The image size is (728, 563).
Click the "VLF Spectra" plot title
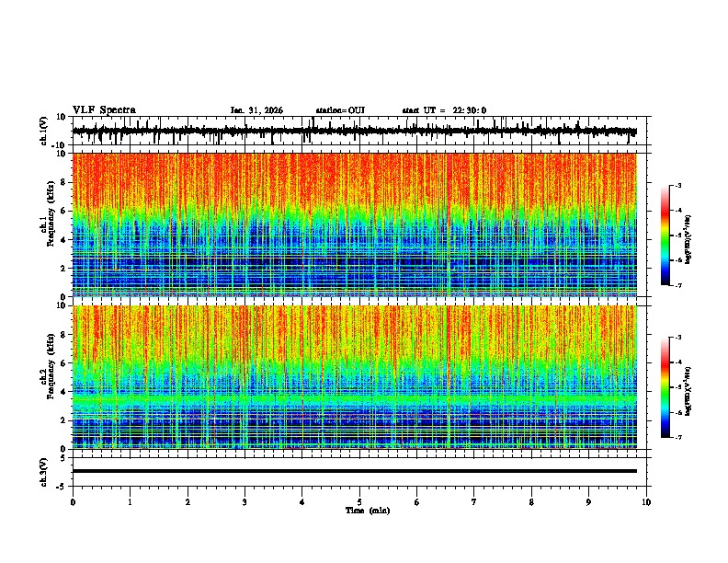pyautogui.click(x=104, y=110)
